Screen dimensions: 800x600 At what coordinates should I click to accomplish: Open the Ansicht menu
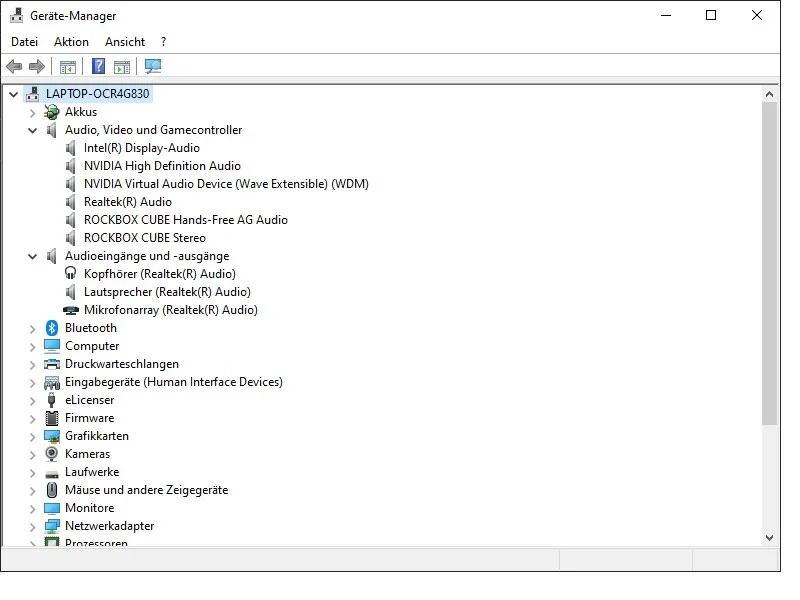click(x=125, y=42)
